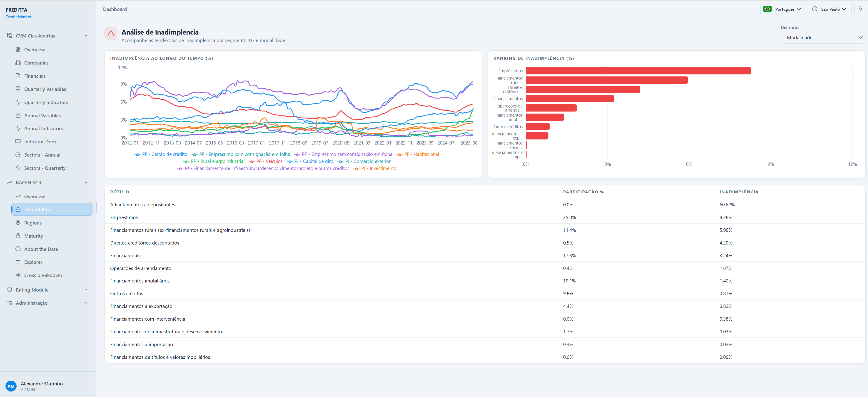This screenshot has width=868, height=397.
Task: Click the Empréstimos bar in ranking chart
Action: click(638, 71)
